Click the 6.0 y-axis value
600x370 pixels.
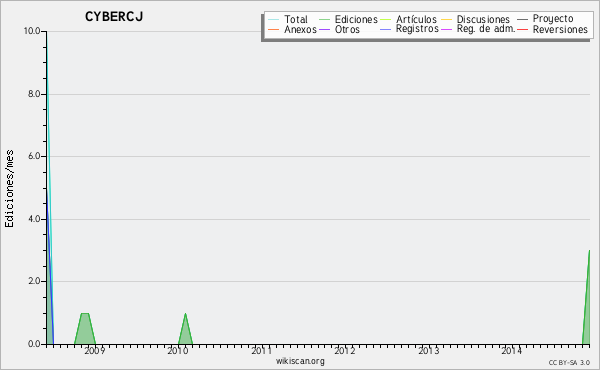tap(34, 156)
